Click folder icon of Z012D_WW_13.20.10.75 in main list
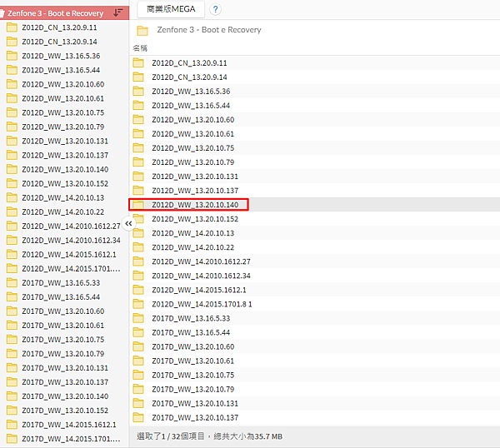500x448 pixels. [138, 148]
